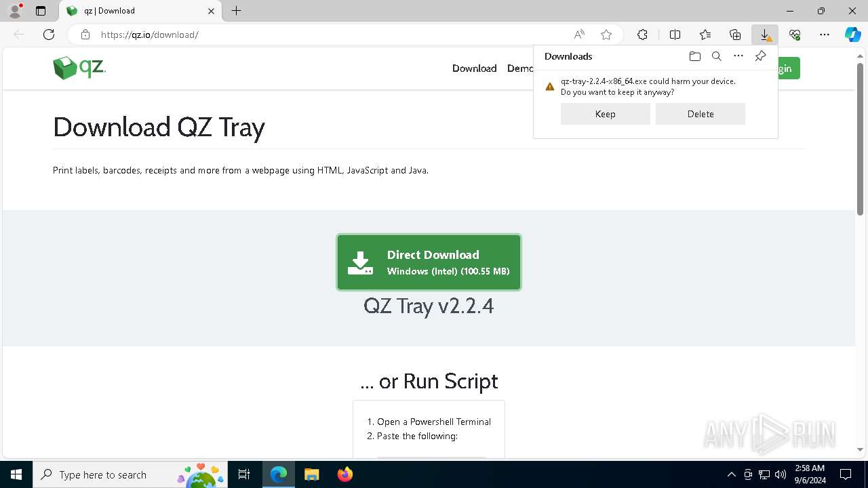The height and width of the screenshot is (488, 868).
Task: Open Download nav menu item
Action: (474, 68)
